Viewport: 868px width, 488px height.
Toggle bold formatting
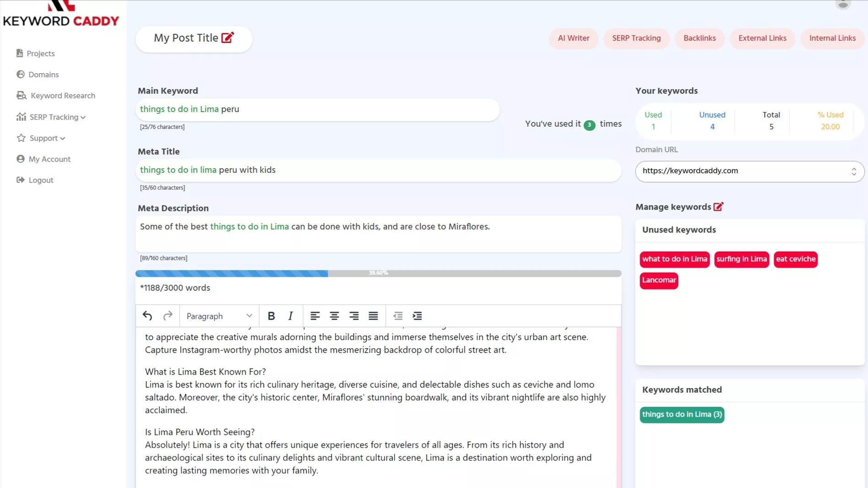(x=271, y=316)
